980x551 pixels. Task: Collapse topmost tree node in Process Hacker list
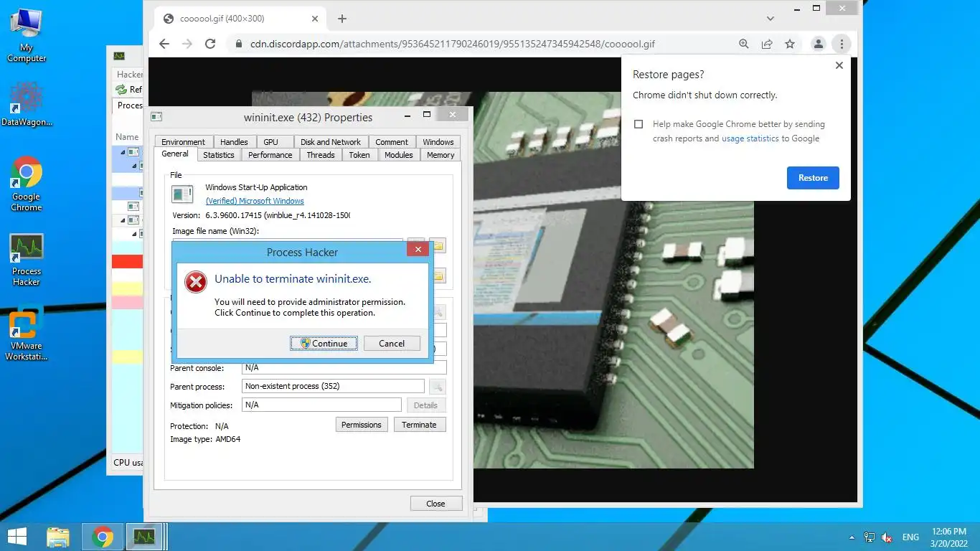coord(121,152)
